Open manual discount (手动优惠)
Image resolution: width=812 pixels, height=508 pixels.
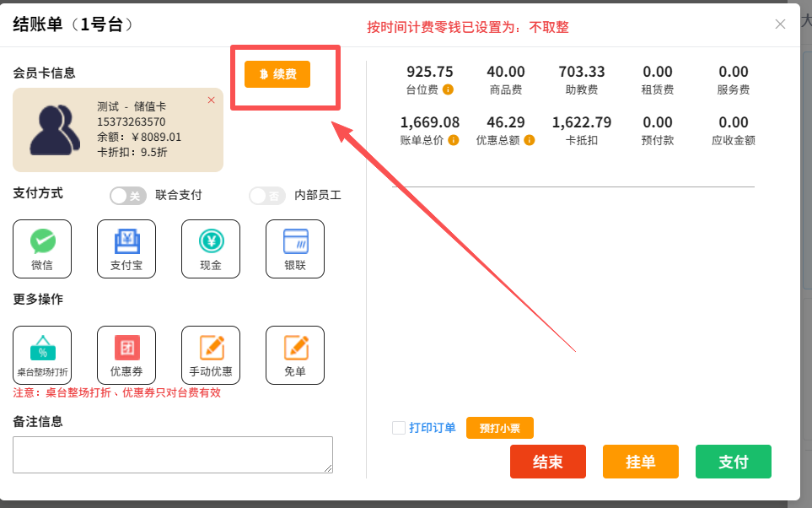pyautogui.click(x=210, y=354)
